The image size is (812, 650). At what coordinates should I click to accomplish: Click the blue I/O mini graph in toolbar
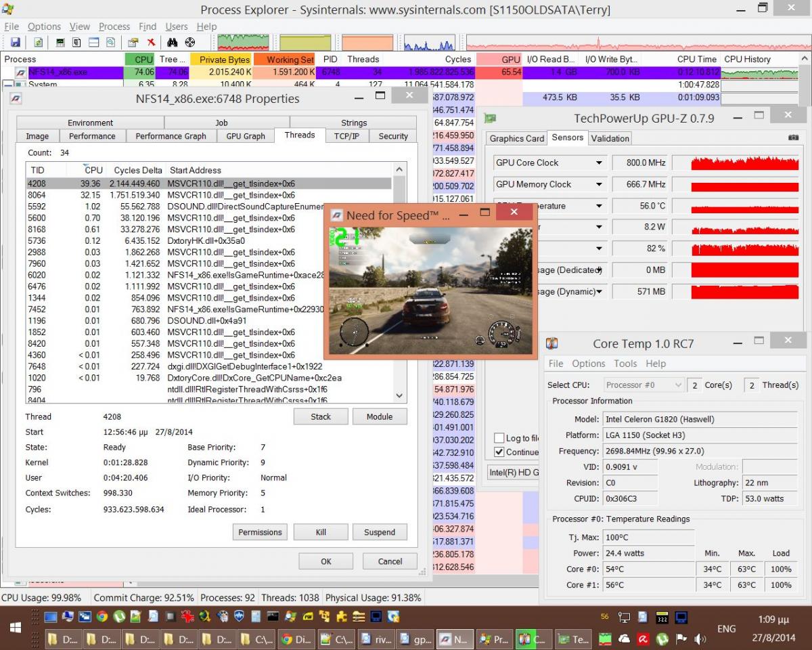[x=430, y=43]
